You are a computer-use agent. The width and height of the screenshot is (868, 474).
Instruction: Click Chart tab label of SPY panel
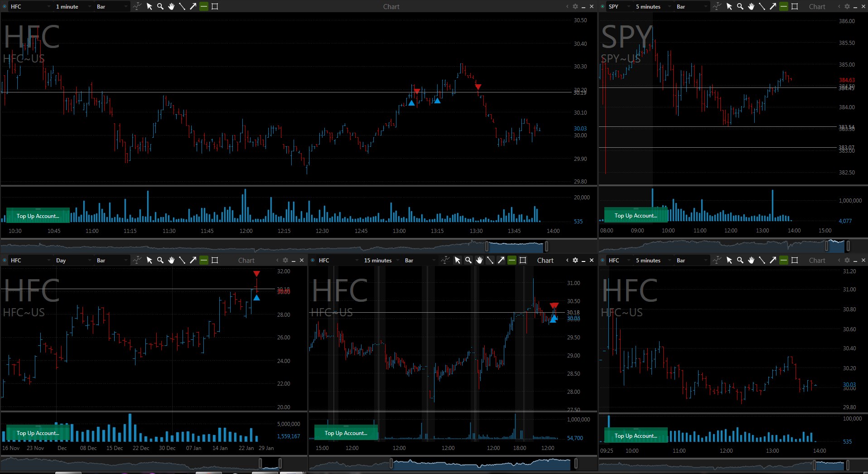tap(817, 6)
